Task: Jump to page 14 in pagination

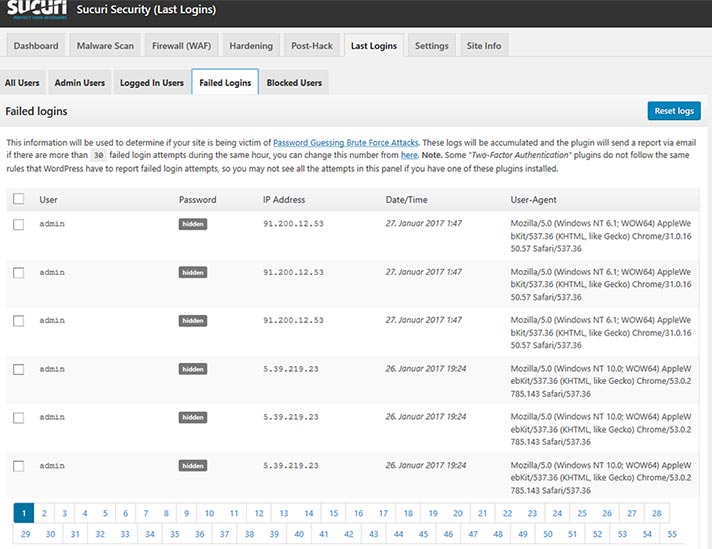Action: click(x=309, y=514)
